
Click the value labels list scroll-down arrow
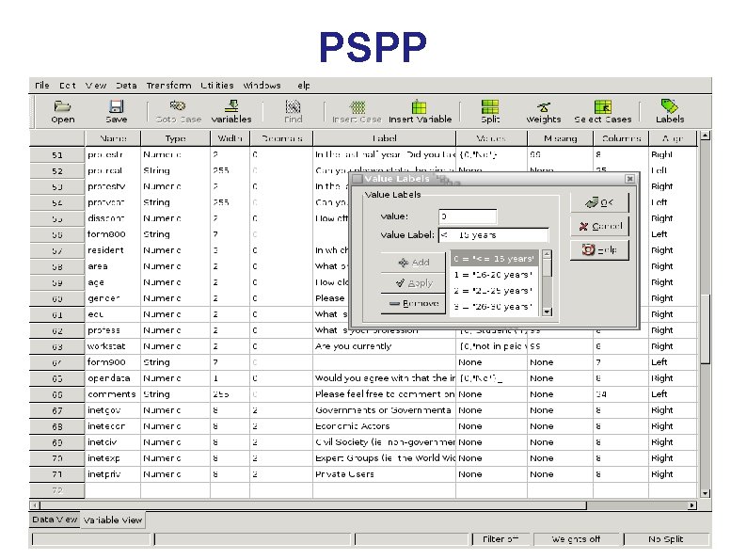[x=547, y=312]
